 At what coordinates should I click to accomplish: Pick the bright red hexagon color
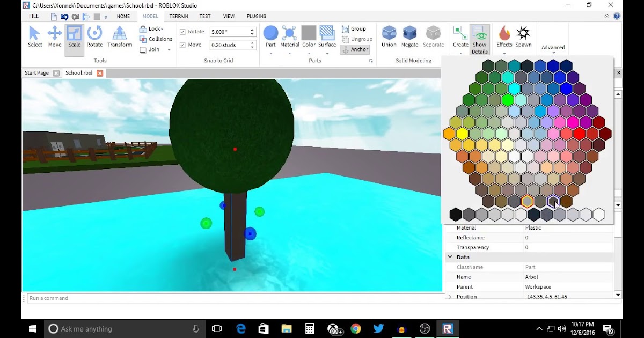pos(579,134)
